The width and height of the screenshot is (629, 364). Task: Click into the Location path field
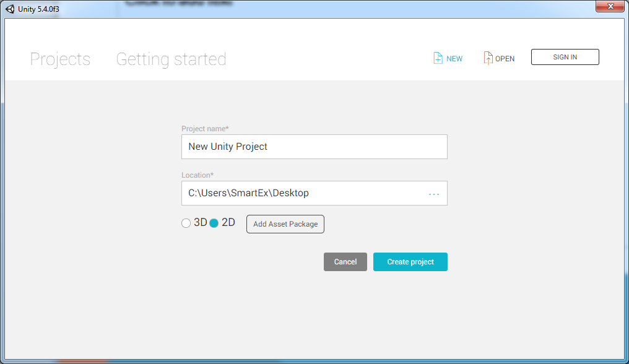pos(303,193)
